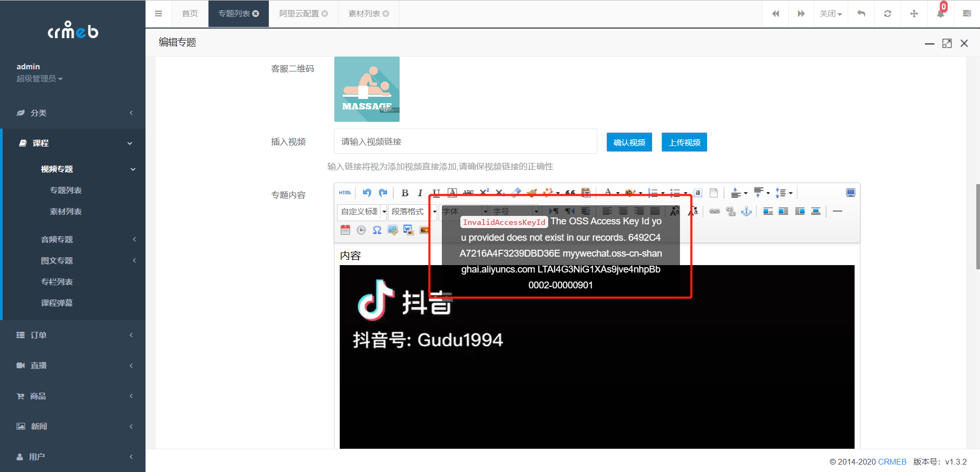
Task: Open the paragraph spacing before dropdown
Action: (746, 193)
